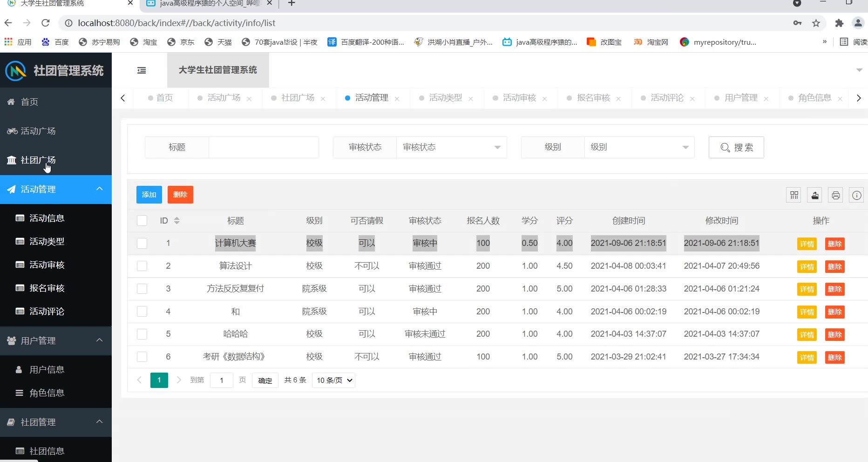Open 详情 for 哈哈哈

(x=807, y=335)
